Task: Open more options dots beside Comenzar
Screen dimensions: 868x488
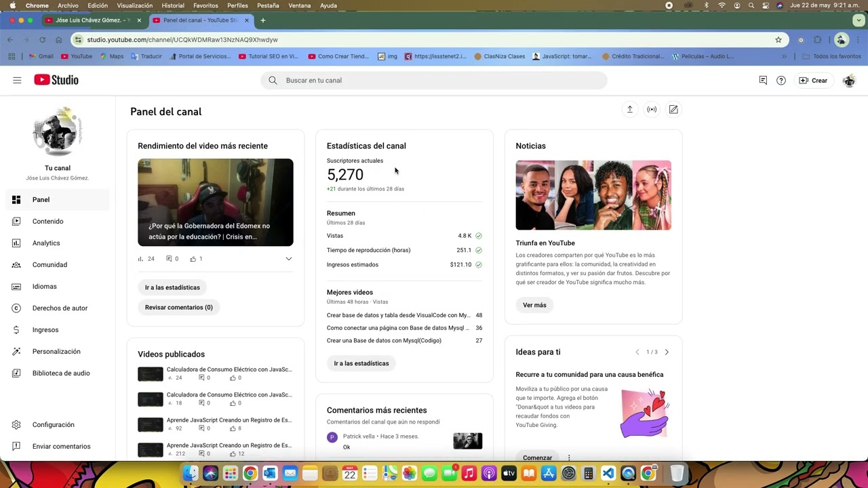Action: 569,457
